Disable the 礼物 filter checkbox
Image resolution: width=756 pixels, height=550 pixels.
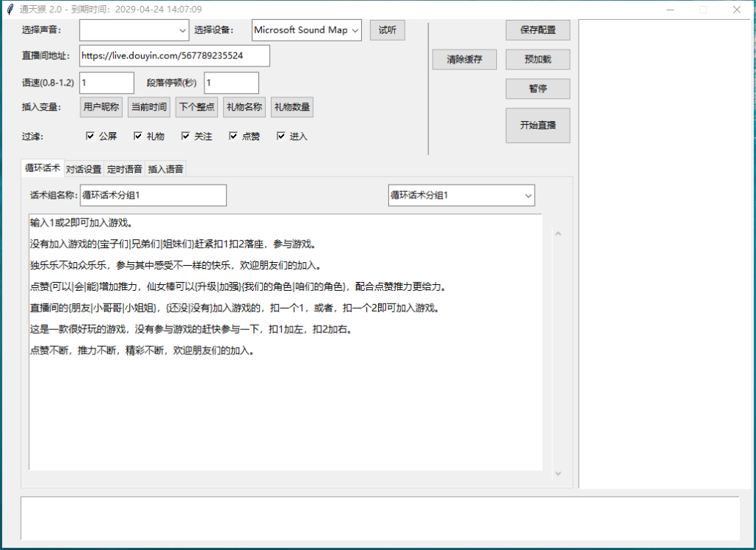tap(137, 136)
